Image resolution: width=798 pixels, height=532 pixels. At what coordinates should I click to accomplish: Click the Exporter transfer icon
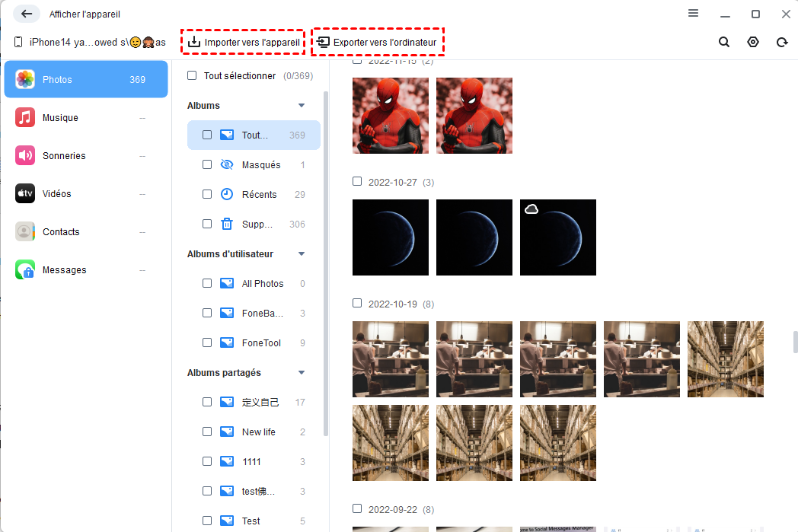tap(323, 42)
